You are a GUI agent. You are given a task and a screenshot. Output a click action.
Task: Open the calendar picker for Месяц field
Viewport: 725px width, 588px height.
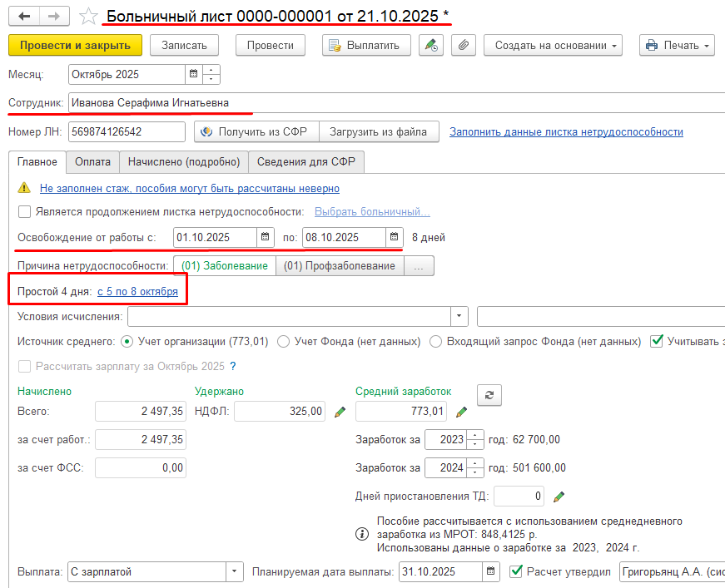point(194,74)
